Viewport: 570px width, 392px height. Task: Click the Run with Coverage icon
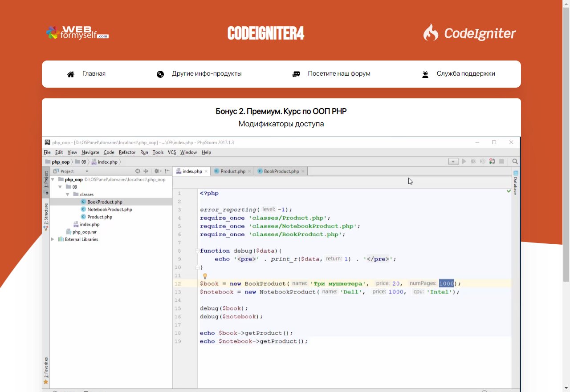[x=483, y=162]
